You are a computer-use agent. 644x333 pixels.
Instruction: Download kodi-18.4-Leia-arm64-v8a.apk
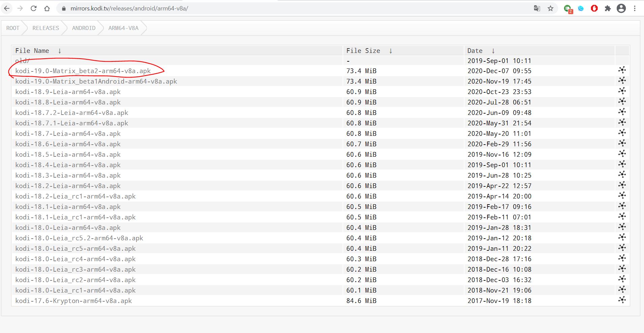[68, 165]
